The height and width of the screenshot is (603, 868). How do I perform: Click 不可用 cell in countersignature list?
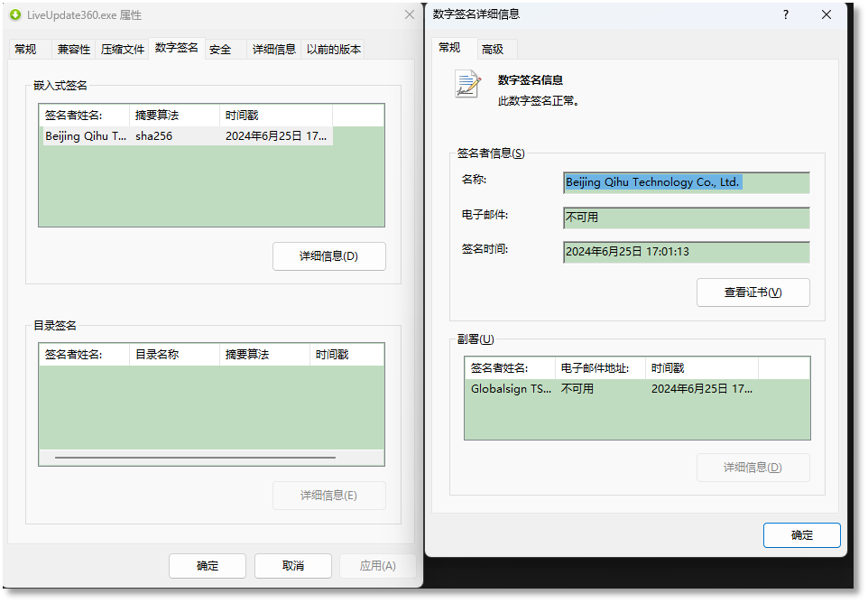click(x=577, y=389)
